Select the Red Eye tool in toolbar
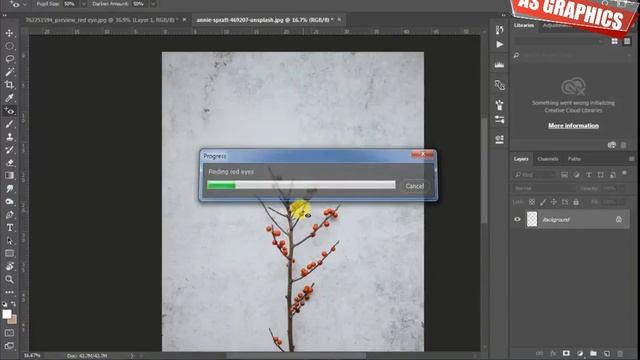This screenshot has width=640, height=360. tap(9, 111)
